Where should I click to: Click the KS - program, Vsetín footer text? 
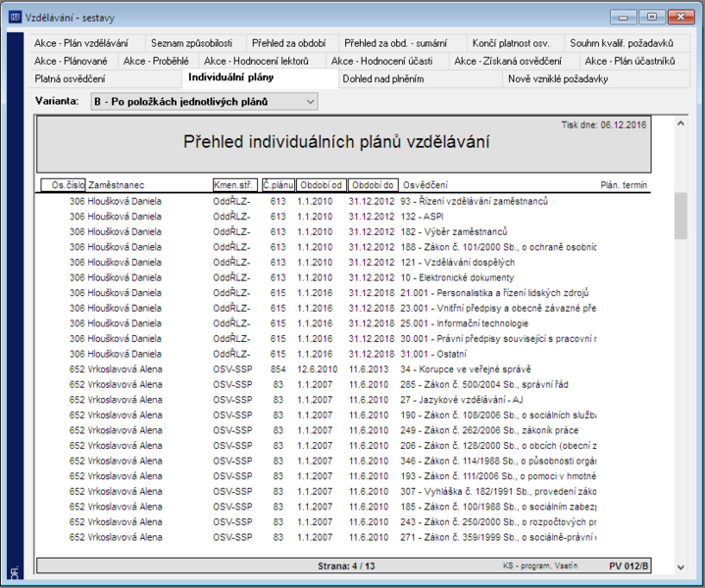click(540, 566)
